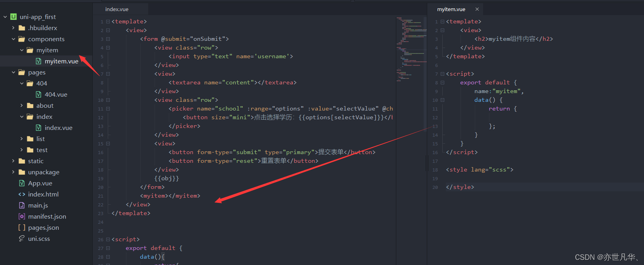Fold the form block at line 3 in index.vue

tap(108, 39)
